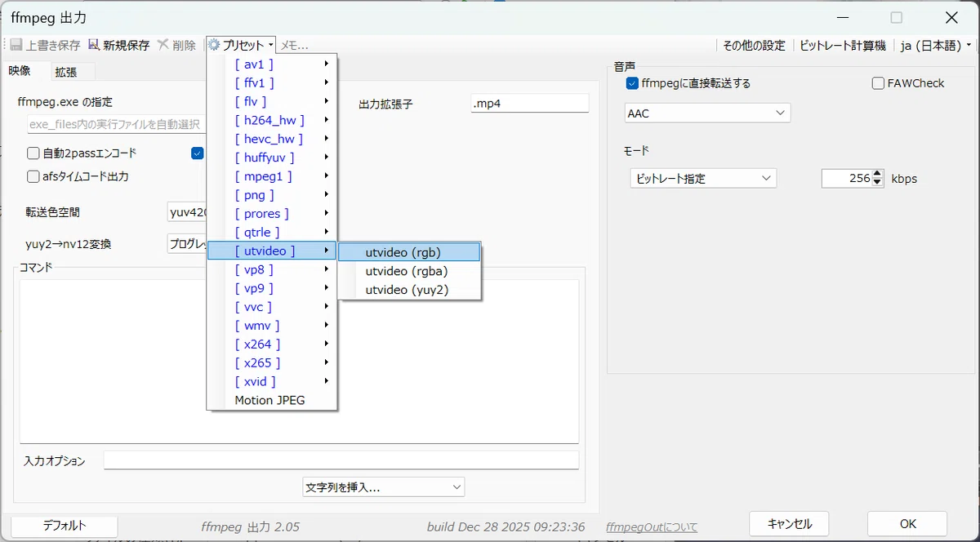980x542 pixels.
Task: Select the utvideo (yuy2) preset
Action: click(409, 290)
